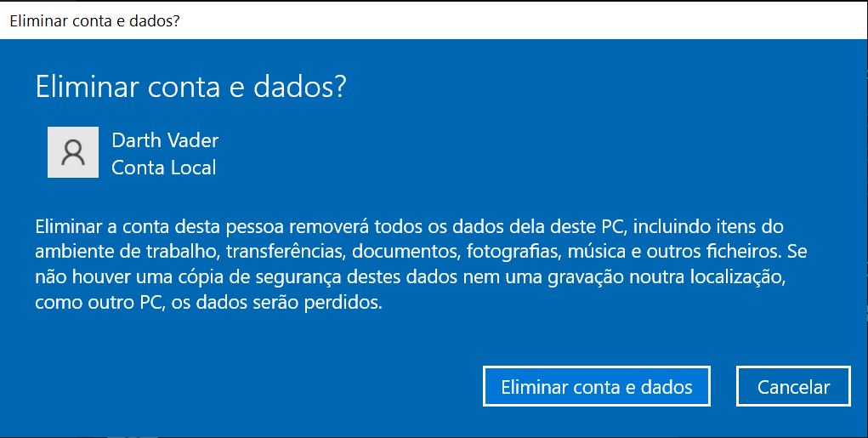Click the Darth Vader user avatar icon
This screenshot has height=438, width=868.
pyautogui.click(x=73, y=152)
